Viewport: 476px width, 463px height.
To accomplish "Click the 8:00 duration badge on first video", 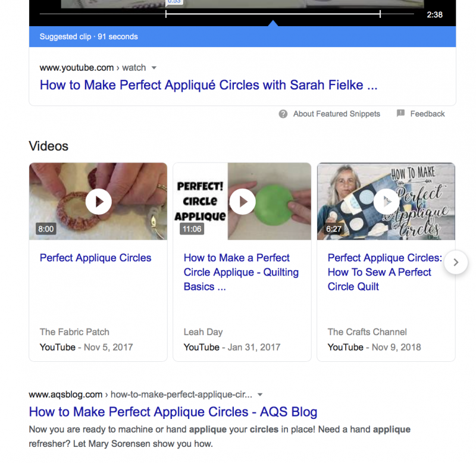I will [46, 229].
